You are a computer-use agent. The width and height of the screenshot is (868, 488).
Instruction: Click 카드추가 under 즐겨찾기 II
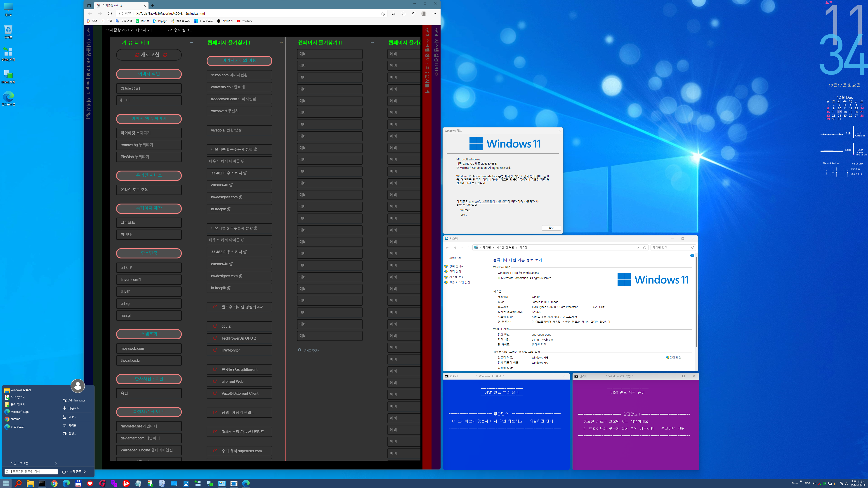point(308,350)
